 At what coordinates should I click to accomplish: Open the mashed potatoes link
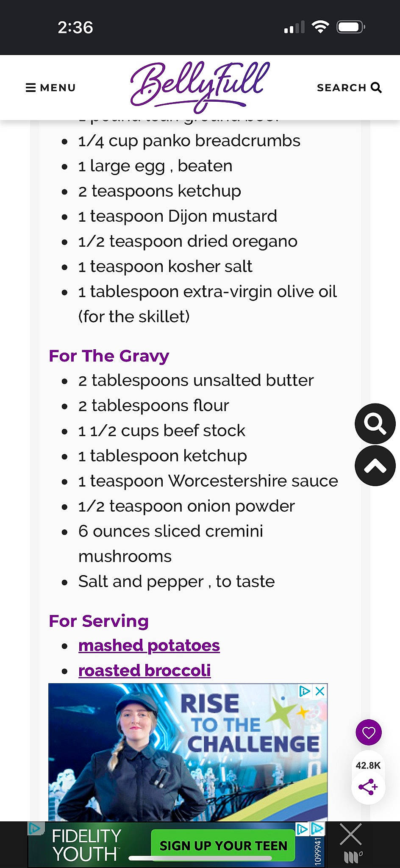149,645
